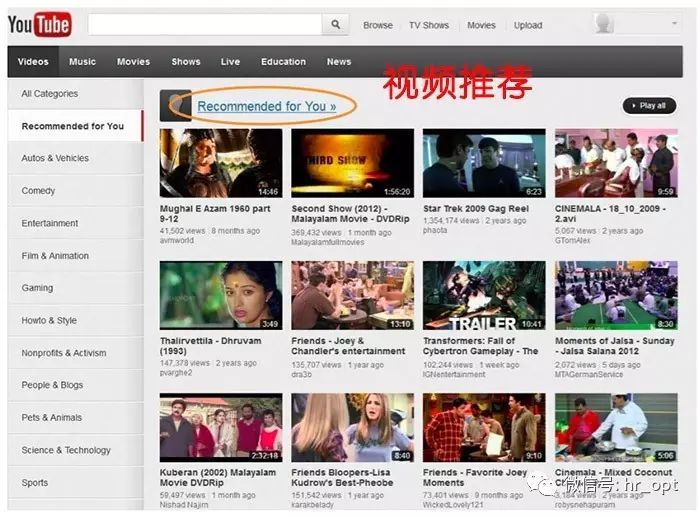700x517 pixels.
Task: Click Kuberan (2002) Malayalam Movie DVDRip title
Action: (x=218, y=477)
